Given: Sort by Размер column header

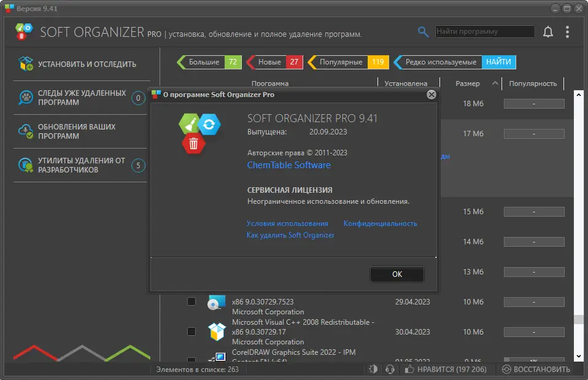Looking at the screenshot, I should 467,83.
